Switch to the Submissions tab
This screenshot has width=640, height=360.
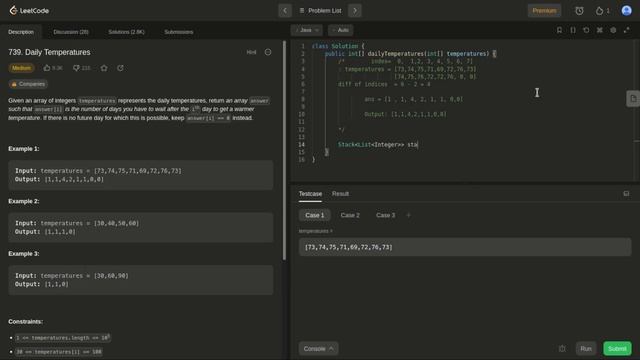pyautogui.click(x=179, y=32)
